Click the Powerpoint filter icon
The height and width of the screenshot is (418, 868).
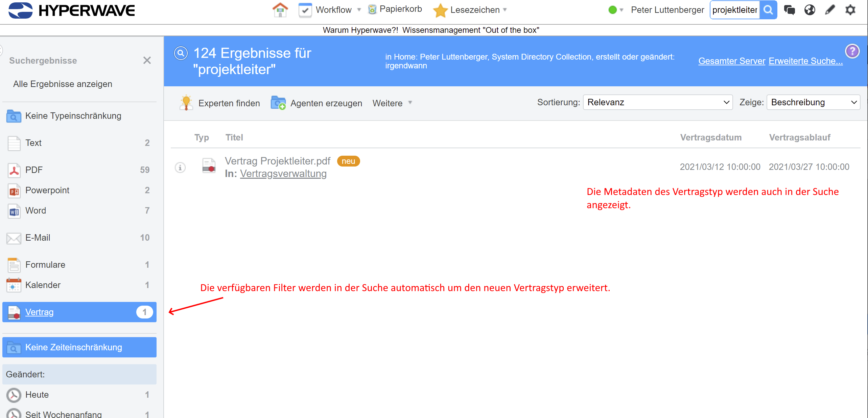click(14, 191)
